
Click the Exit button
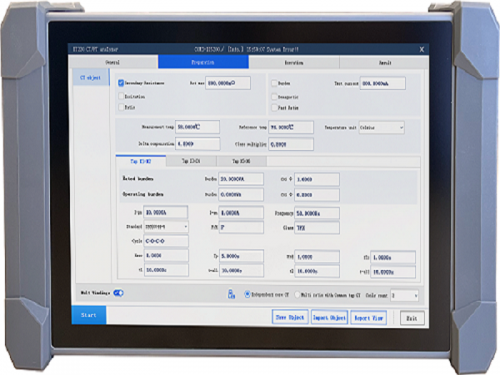412,318
